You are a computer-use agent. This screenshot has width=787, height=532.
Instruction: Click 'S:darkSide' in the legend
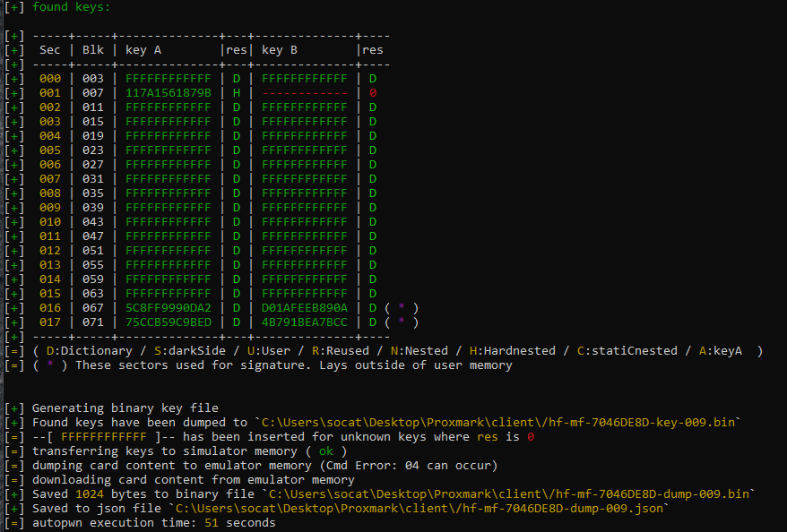tap(190, 351)
